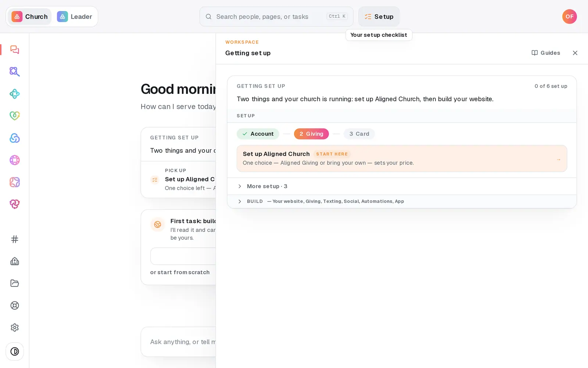Screen dimensions: 588x368
Task: Click the teal four-petal knot sidebar icon
Action: pos(15,94)
